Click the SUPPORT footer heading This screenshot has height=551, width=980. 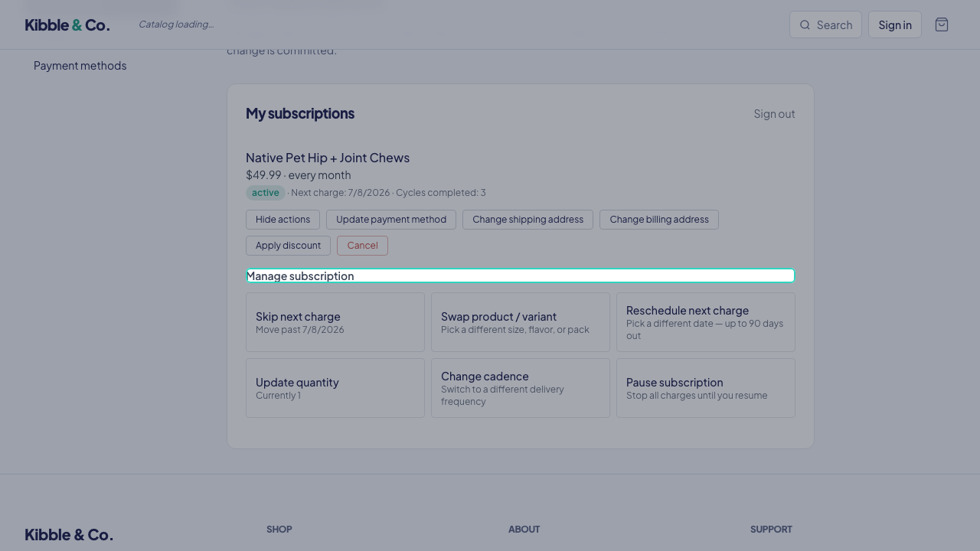tap(771, 530)
